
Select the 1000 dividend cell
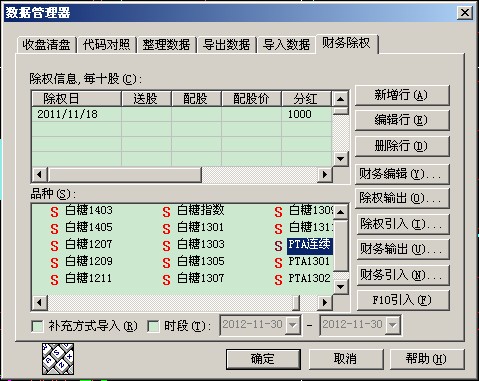[307, 114]
